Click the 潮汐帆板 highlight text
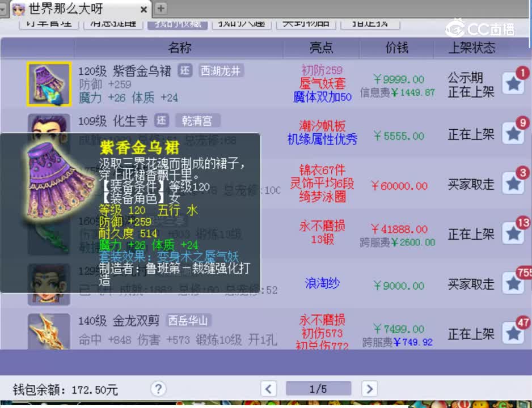Screen dimensions: 532x408 click(x=322, y=126)
